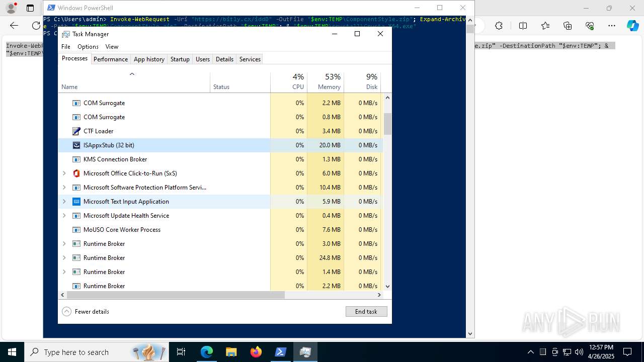Click the Microsoft Update Health Service icon
The image size is (644, 362).
pos(76,216)
